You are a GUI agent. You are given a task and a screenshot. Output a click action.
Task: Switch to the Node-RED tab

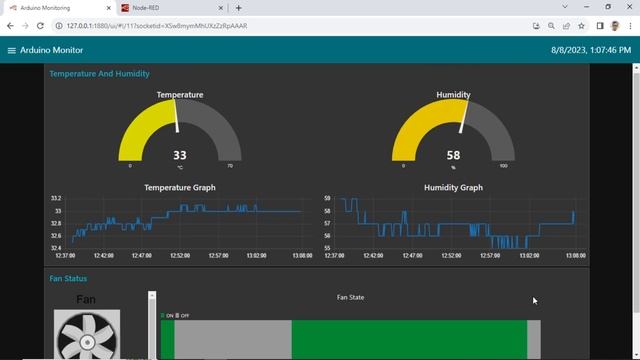point(172,8)
